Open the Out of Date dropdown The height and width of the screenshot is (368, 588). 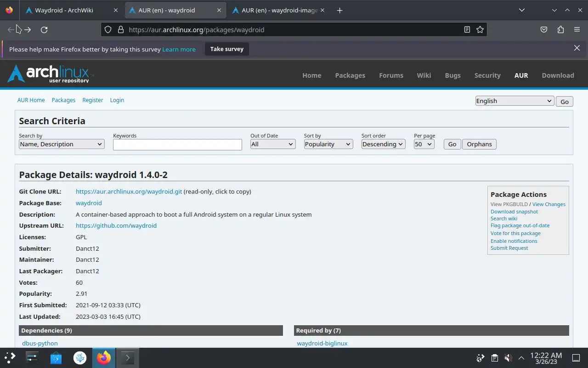[x=273, y=144]
